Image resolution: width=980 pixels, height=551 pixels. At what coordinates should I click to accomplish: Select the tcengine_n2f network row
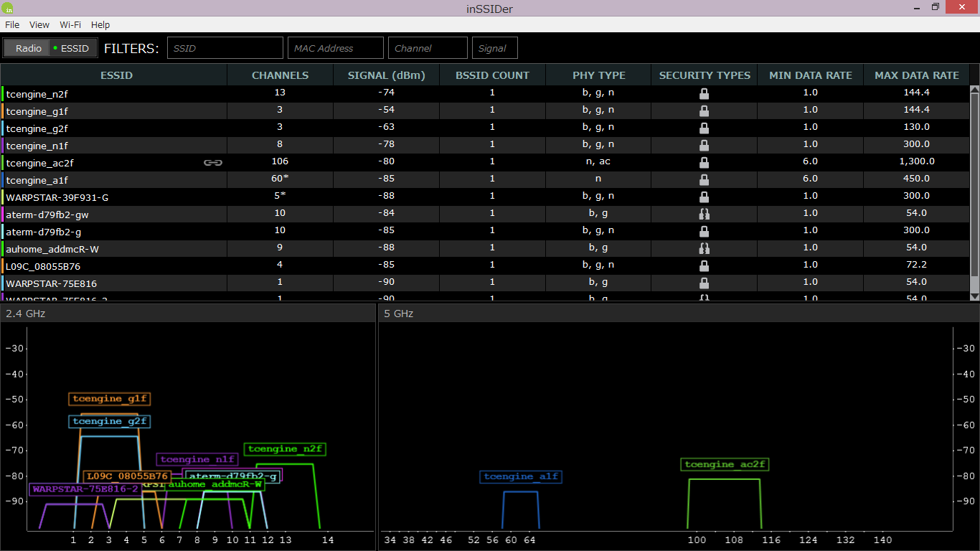tap(485, 93)
